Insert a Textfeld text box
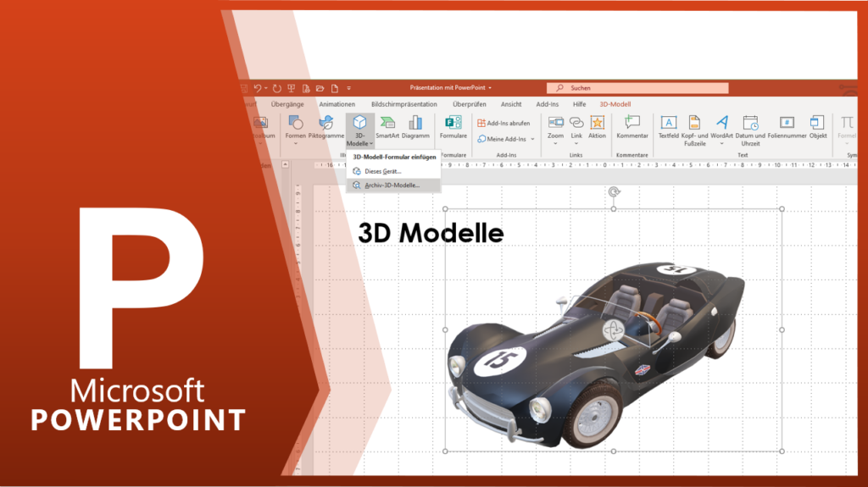This screenshot has height=487, width=868. coord(668,127)
